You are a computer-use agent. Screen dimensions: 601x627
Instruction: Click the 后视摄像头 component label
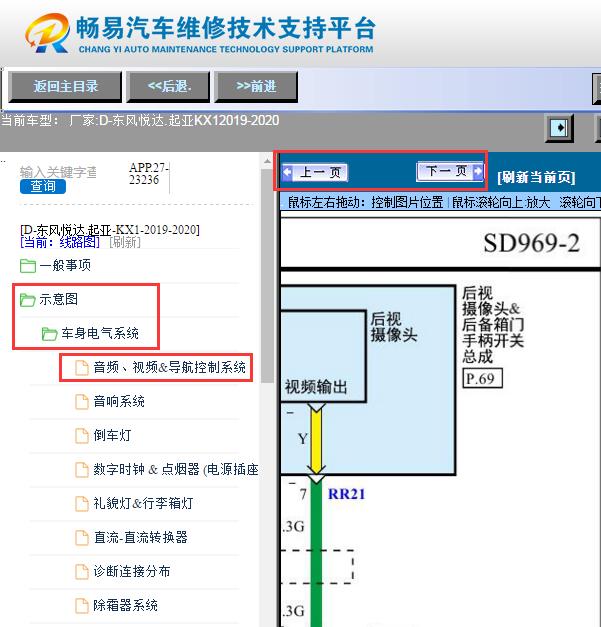(x=394, y=327)
